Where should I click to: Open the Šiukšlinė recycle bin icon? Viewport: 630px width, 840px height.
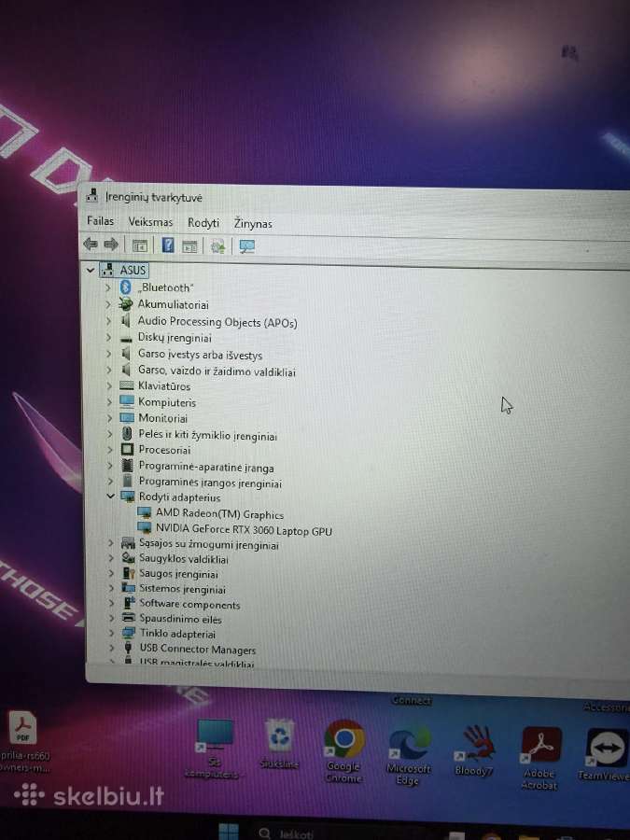(x=279, y=744)
